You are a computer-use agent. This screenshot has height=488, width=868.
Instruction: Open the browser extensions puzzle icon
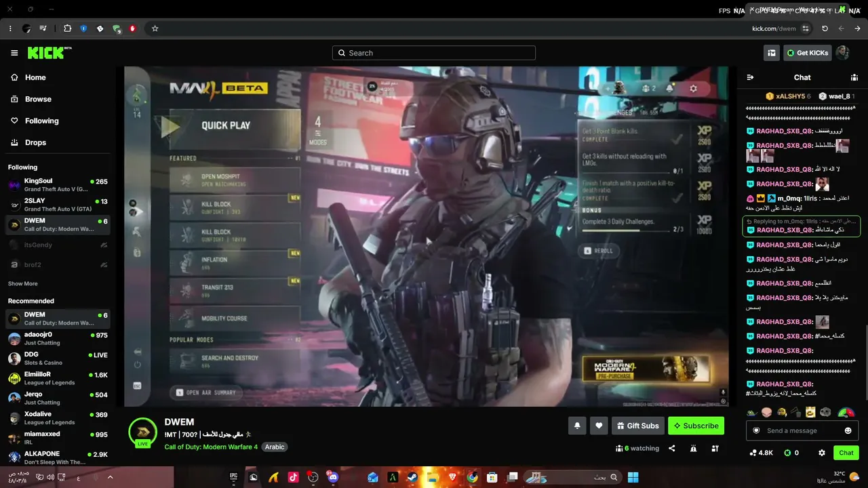click(x=67, y=28)
